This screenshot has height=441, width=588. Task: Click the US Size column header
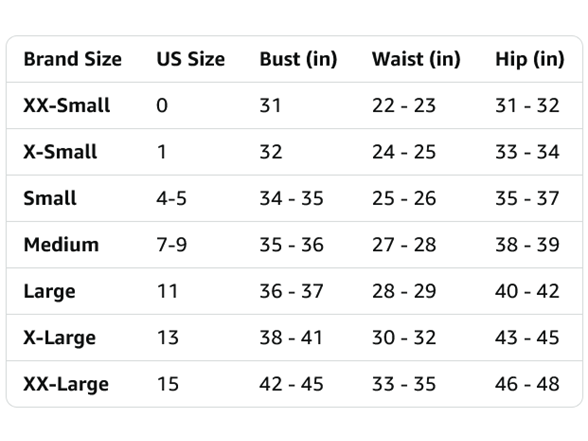pos(190,59)
